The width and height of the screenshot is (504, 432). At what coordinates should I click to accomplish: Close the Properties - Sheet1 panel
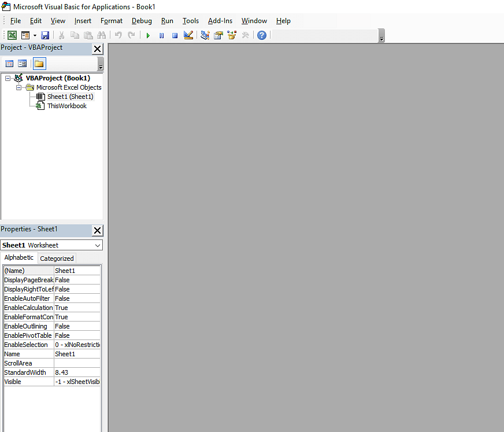(98, 230)
